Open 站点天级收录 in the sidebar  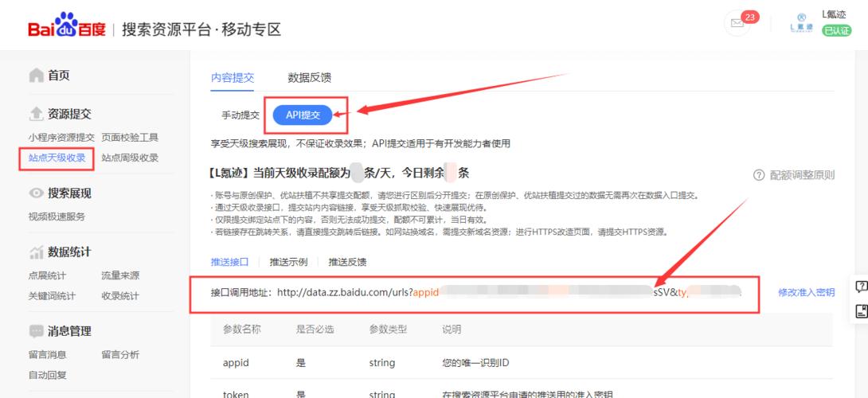click(57, 158)
